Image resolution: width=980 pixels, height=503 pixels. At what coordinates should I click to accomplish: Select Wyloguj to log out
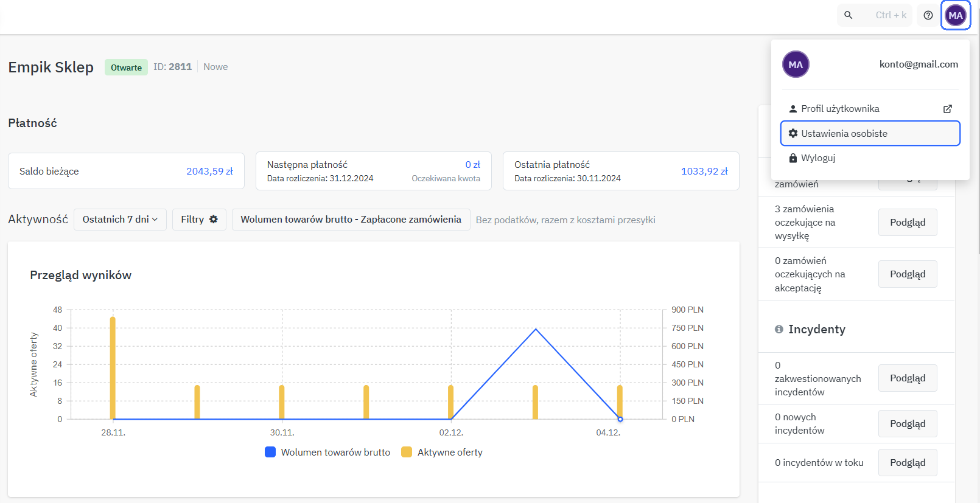(818, 158)
